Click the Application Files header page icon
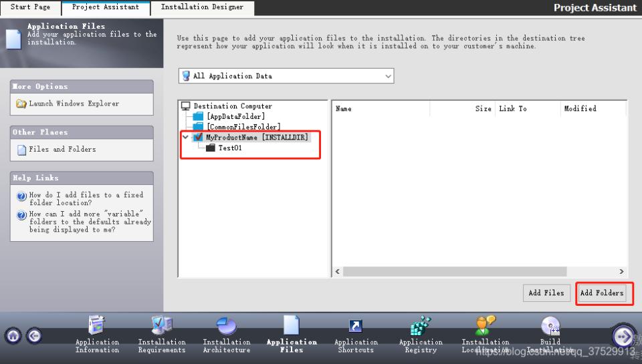Image resolution: width=642 pixels, height=364 pixels. pos(13,39)
